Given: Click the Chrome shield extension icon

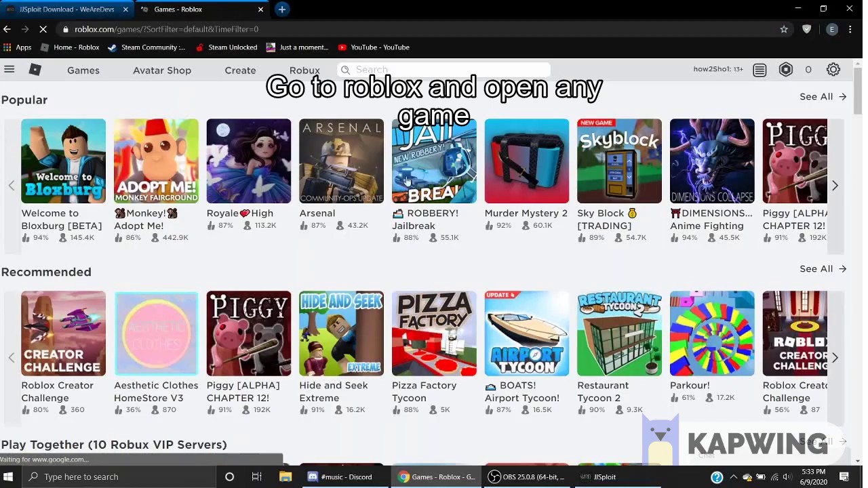Looking at the screenshot, I should click(x=806, y=29).
